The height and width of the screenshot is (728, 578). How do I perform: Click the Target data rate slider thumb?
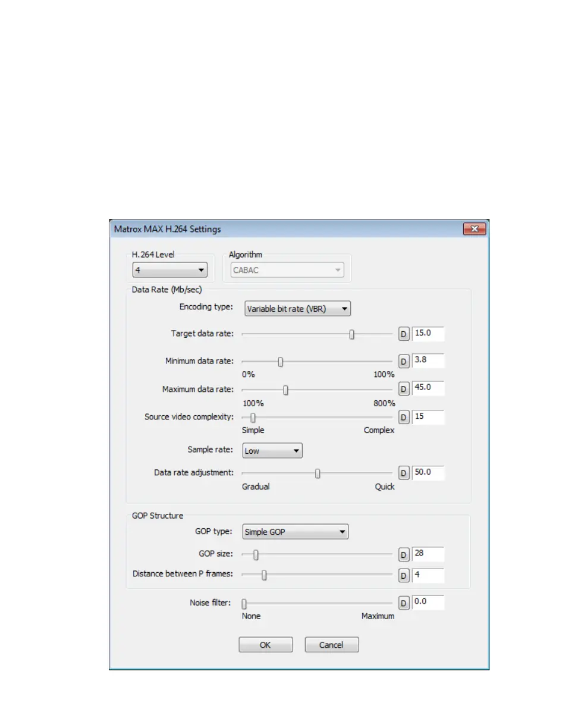point(352,334)
